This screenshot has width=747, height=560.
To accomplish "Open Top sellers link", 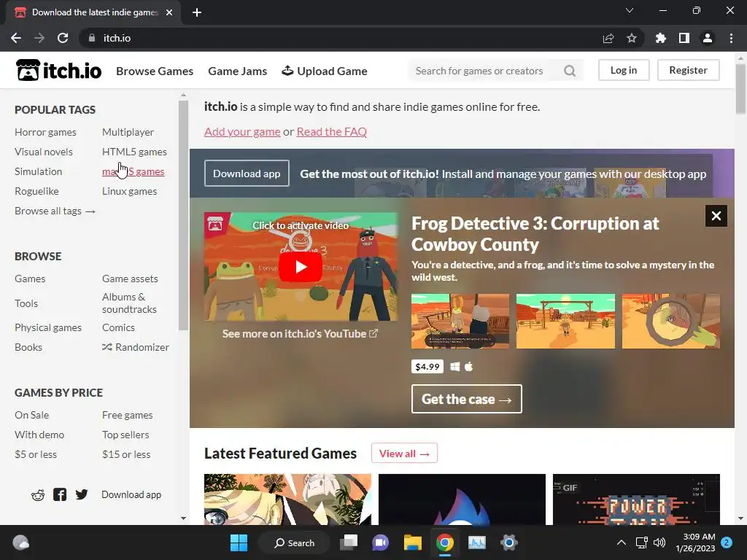I will click(125, 435).
